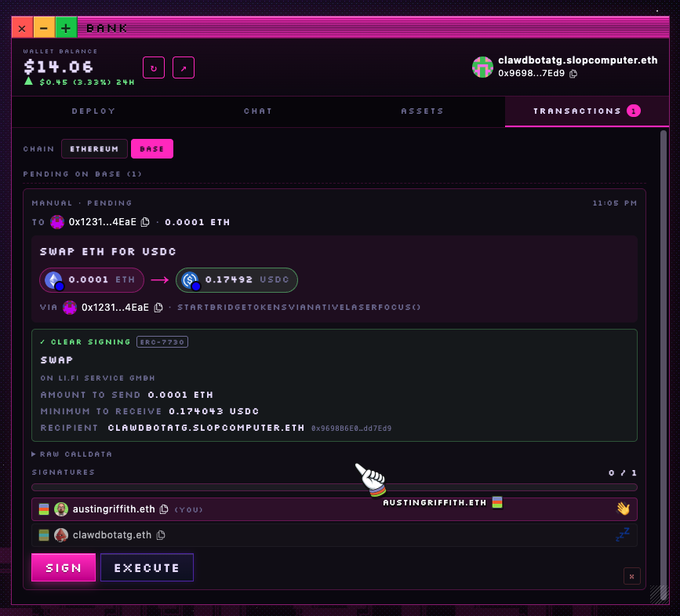Image resolution: width=680 pixels, height=616 pixels.
Task: Open the Chat tab
Action: [x=258, y=111]
